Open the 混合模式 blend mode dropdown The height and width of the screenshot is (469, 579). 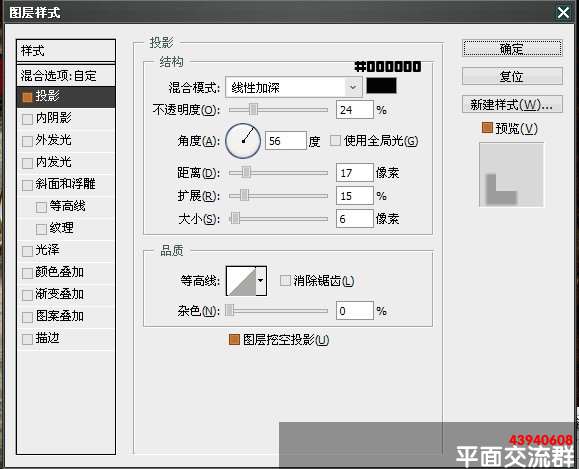tap(294, 88)
